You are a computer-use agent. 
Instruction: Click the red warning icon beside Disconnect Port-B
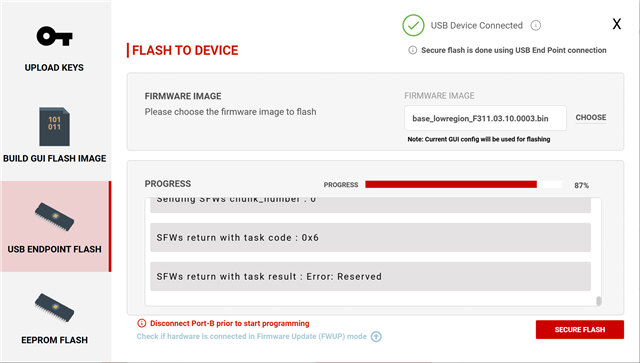coord(141,323)
